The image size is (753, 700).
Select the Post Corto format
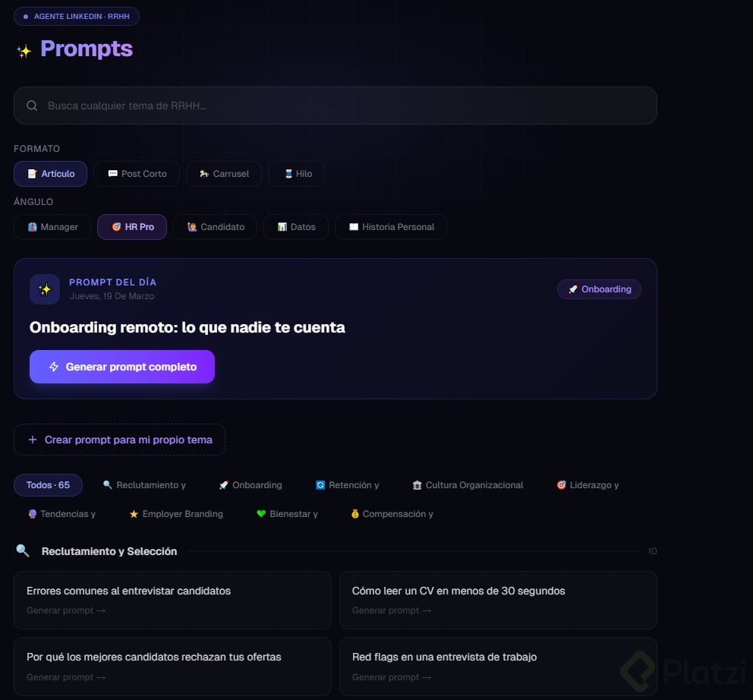(137, 174)
